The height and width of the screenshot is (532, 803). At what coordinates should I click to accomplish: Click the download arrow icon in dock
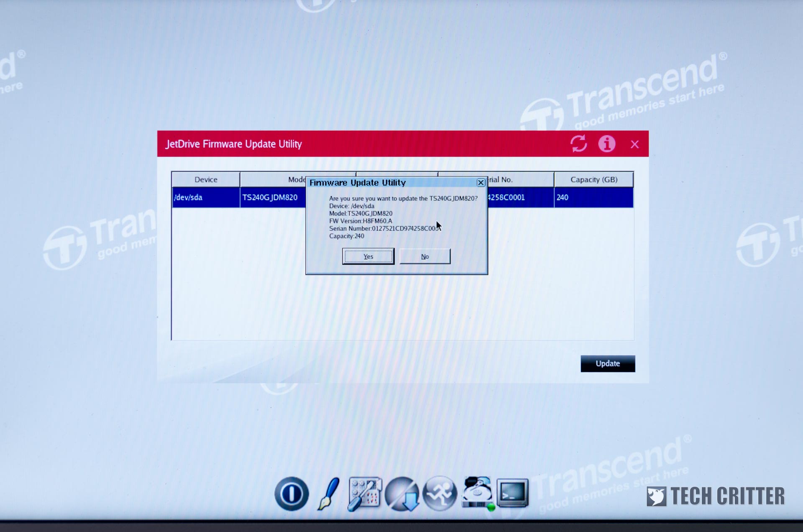(402, 494)
